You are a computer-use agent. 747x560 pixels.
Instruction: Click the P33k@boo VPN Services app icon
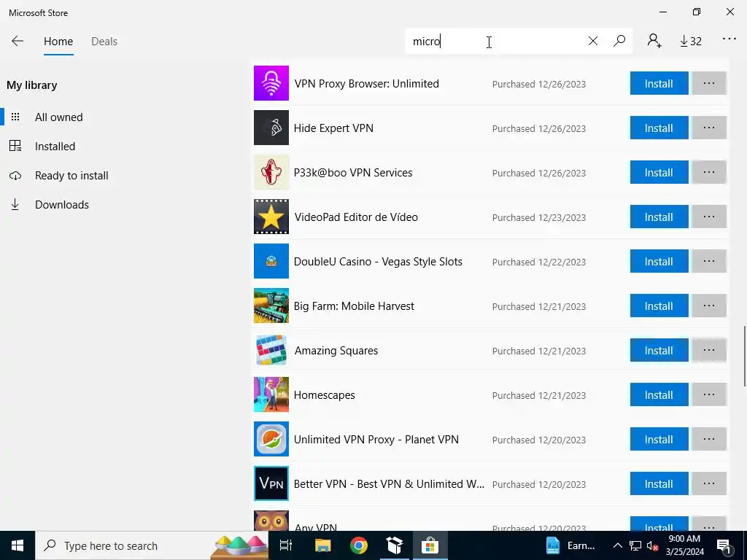(x=271, y=172)
